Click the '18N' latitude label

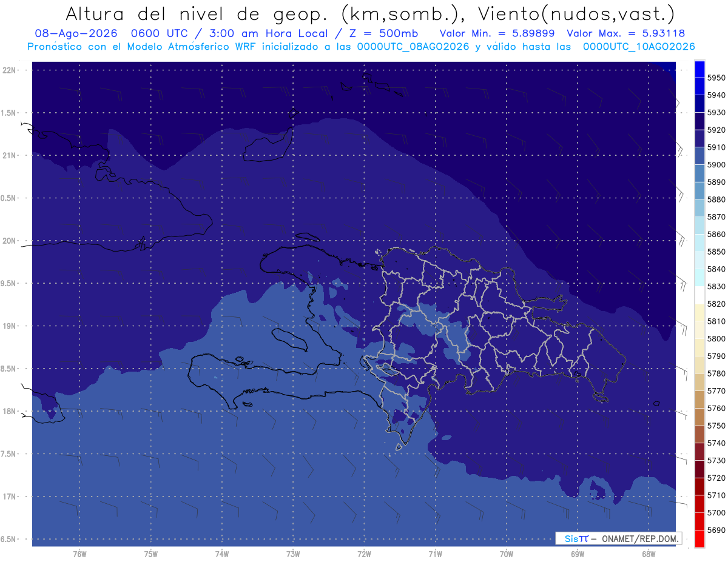point(9,411)
